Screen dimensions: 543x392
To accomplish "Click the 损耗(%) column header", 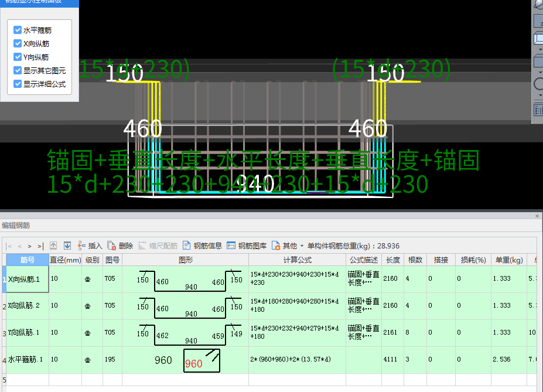I will (x=473, y=260).
